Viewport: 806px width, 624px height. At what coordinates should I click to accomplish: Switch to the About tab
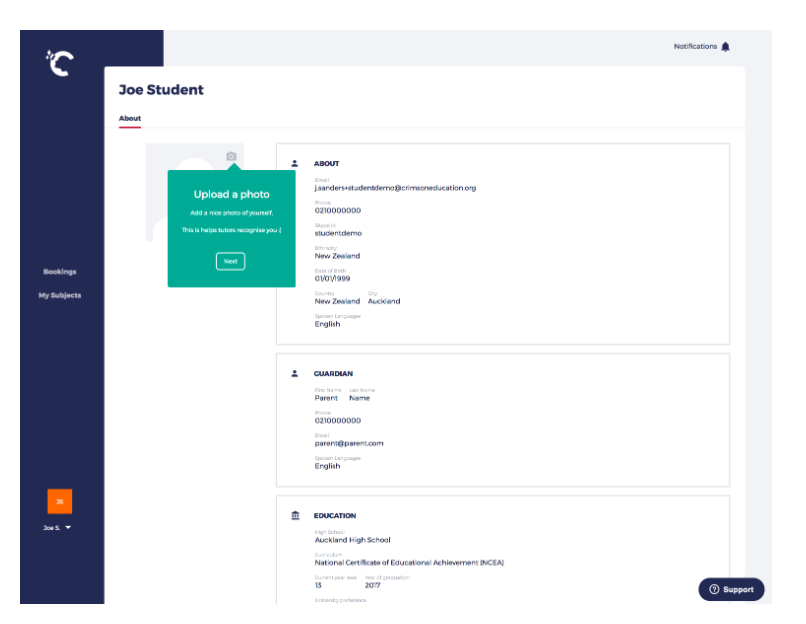coord(130,119)
